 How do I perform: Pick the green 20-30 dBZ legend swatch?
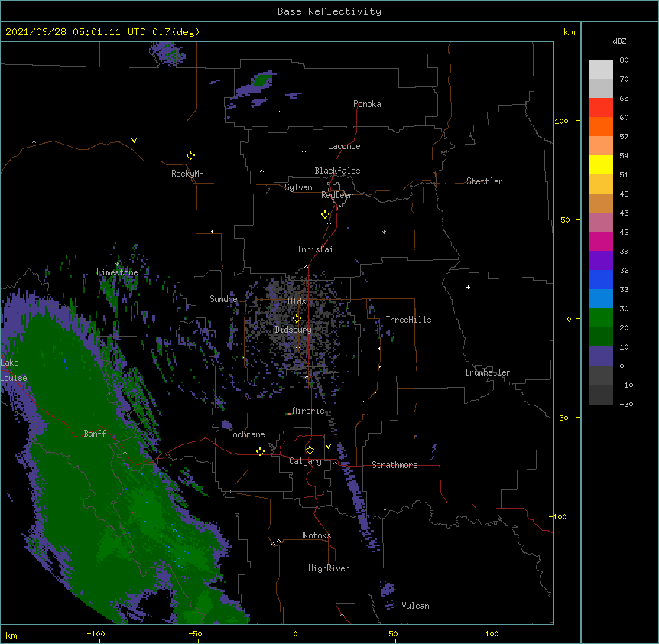(601, 318)
